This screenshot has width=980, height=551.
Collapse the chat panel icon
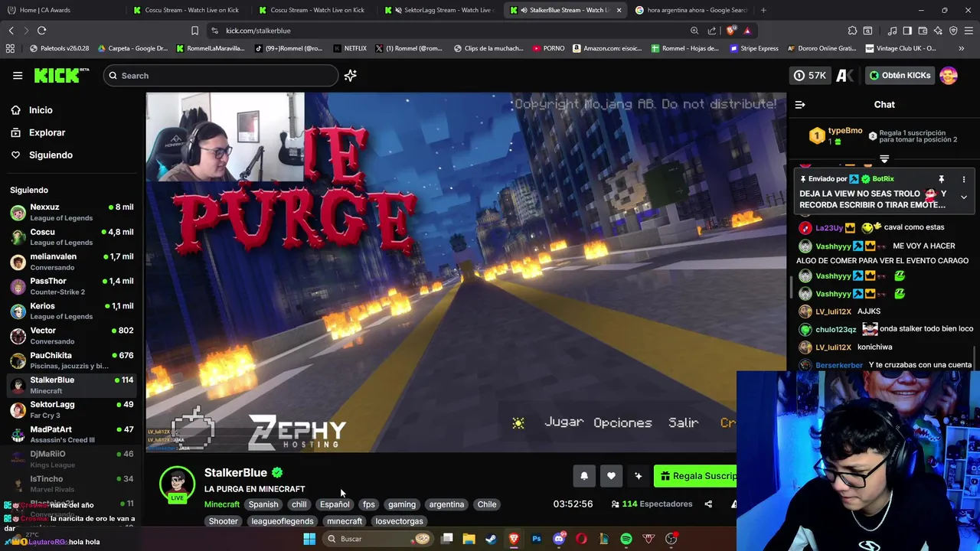tap(800, 105)
